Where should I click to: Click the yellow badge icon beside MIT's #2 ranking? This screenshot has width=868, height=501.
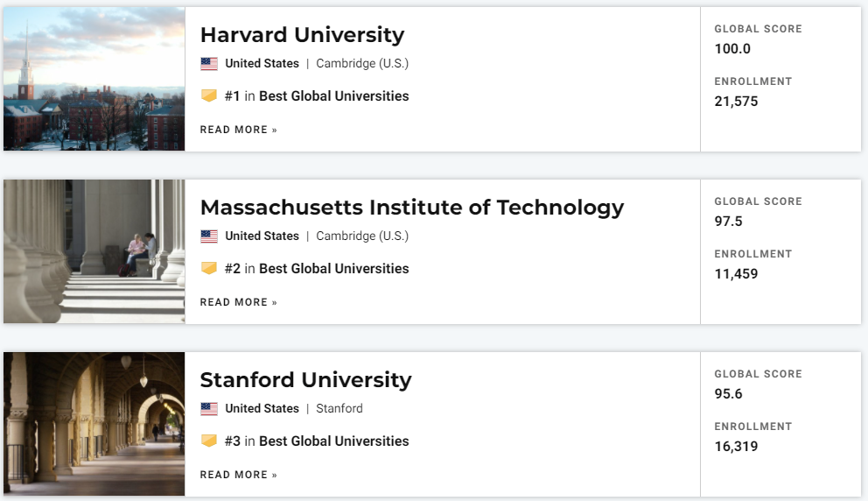(209, 269)
